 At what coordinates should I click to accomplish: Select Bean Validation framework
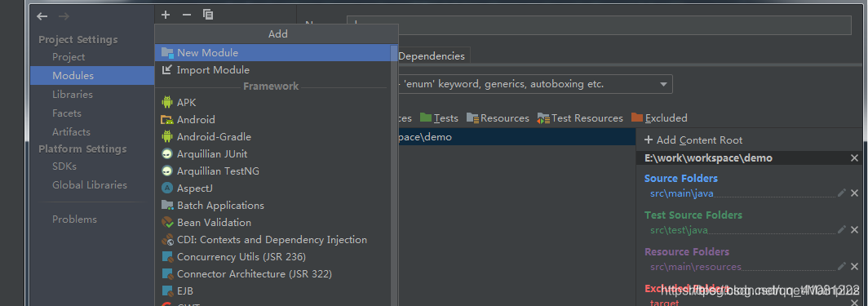tap(273, 223)
